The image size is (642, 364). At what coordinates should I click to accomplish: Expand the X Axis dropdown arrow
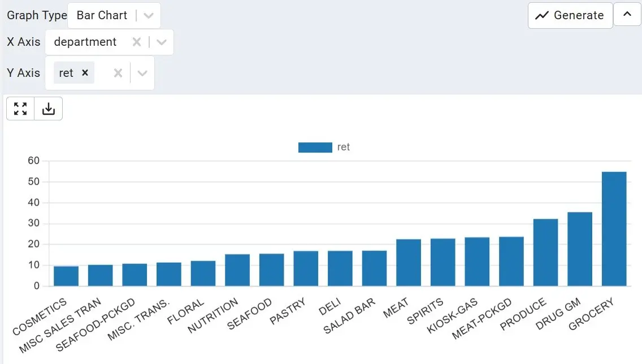[x=162, y=42]
